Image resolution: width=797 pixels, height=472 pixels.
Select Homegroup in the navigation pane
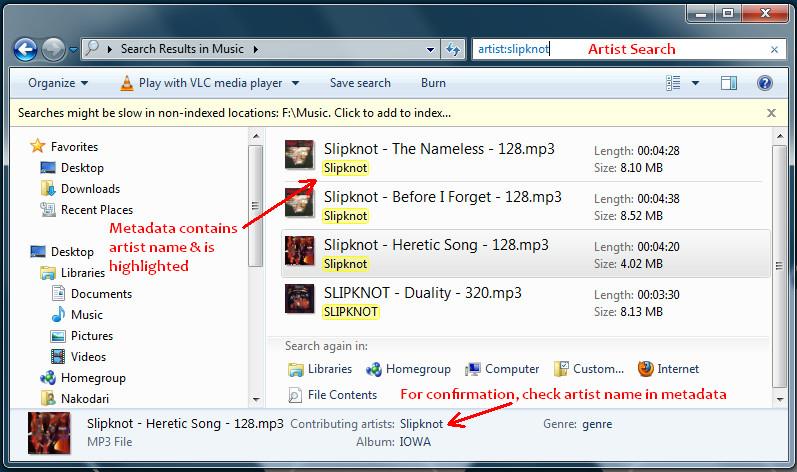(93, 378)
